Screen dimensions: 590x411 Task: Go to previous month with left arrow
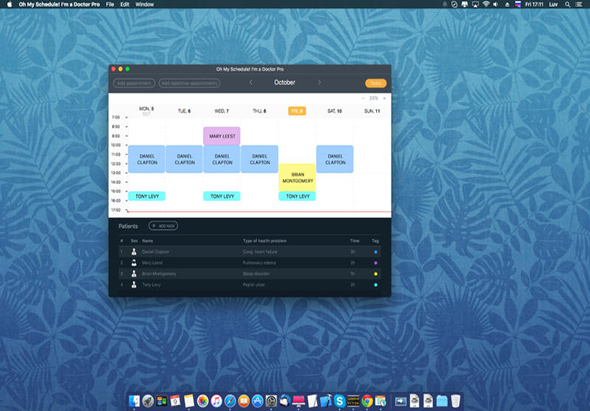click(x=251, y=82)
